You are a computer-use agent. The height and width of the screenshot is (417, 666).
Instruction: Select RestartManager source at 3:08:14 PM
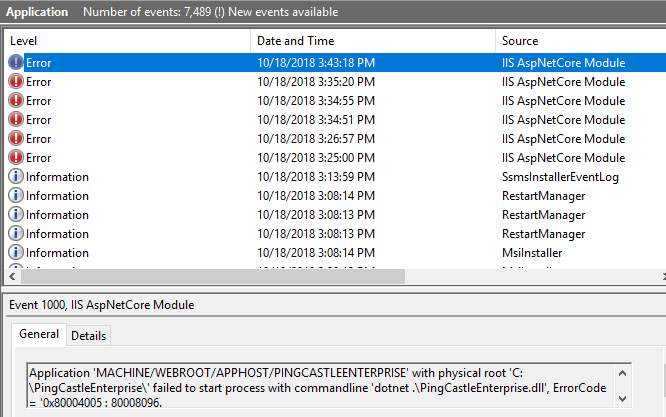coord(543,196)
